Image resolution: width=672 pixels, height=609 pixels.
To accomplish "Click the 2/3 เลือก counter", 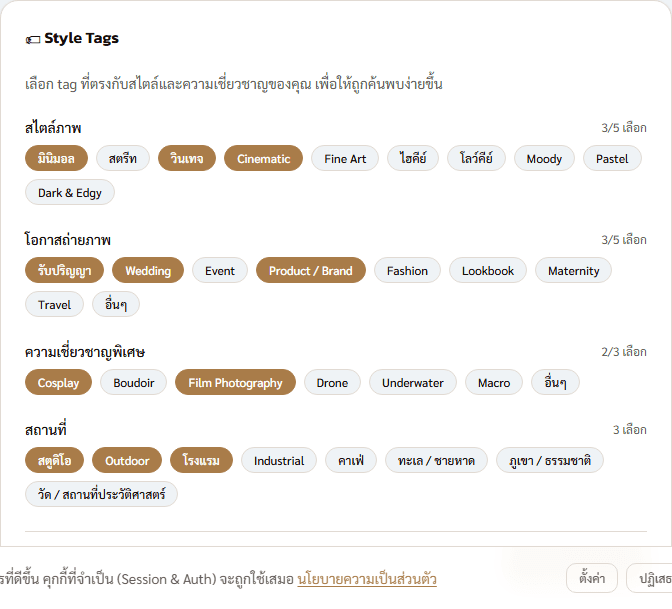I will click(624, 352).
